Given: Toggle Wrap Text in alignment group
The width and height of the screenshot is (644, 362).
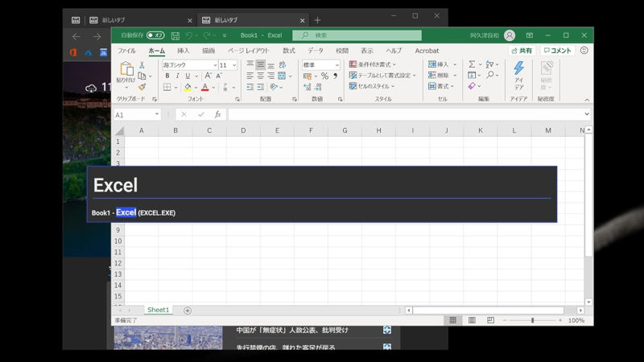Looking at the screenshot, I should click(x=283, y=65).
